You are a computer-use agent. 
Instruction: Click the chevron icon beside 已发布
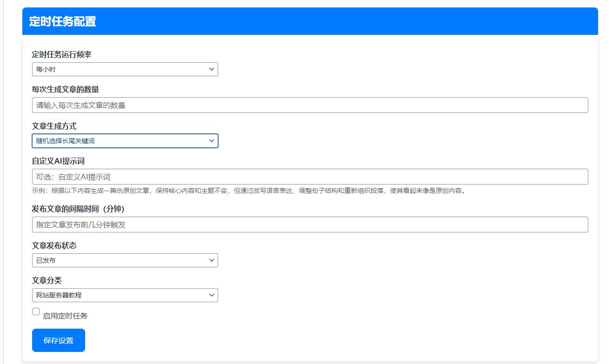[212, 260]
